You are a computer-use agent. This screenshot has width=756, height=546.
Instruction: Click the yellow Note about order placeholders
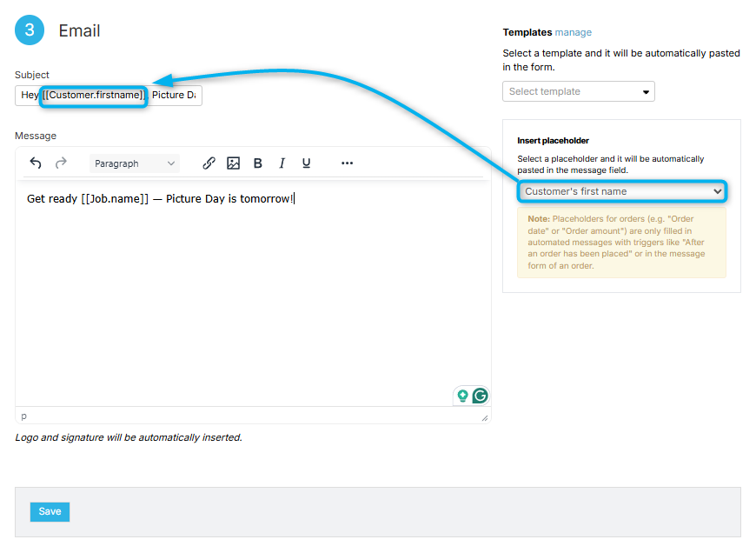[x=621, y=243]
